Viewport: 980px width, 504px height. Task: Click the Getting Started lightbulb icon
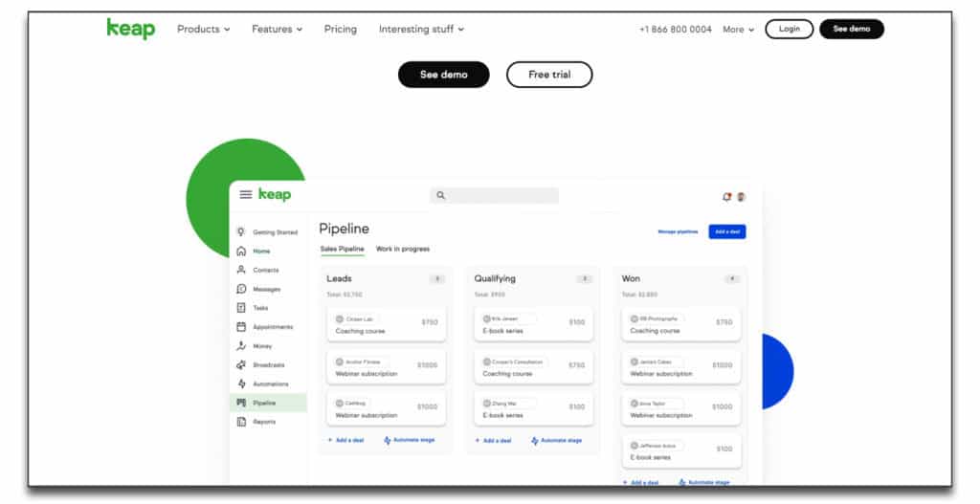[241, 231]
